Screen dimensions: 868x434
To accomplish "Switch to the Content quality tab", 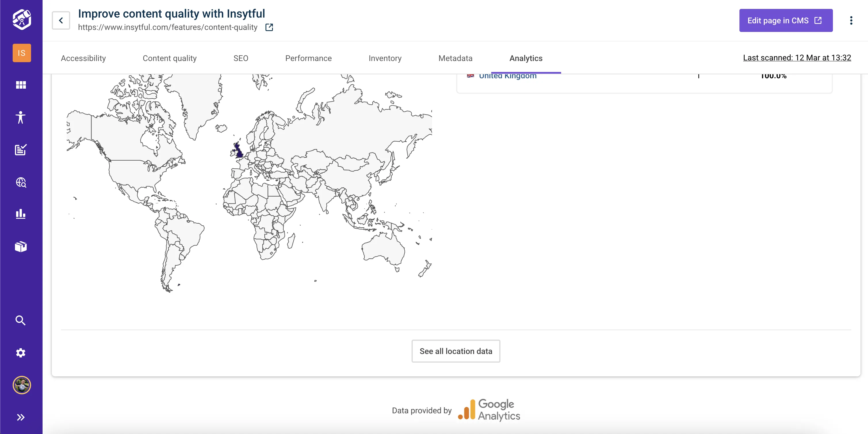I will [169, 58].
